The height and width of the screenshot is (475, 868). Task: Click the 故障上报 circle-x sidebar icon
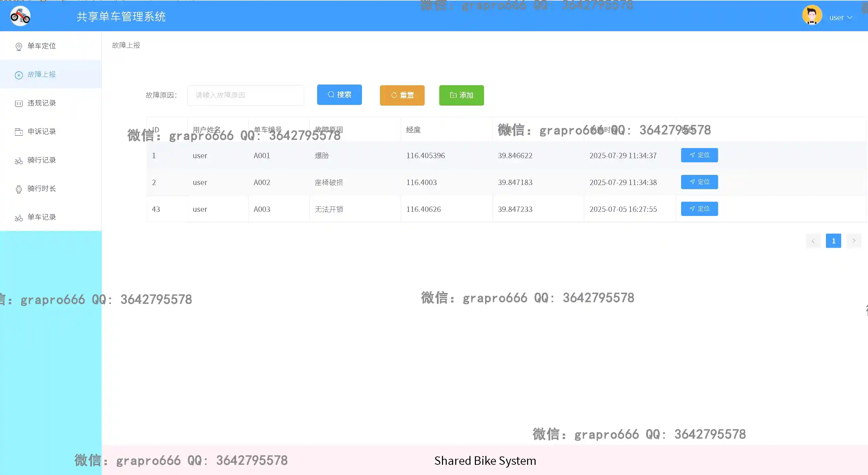coord(19,75)
